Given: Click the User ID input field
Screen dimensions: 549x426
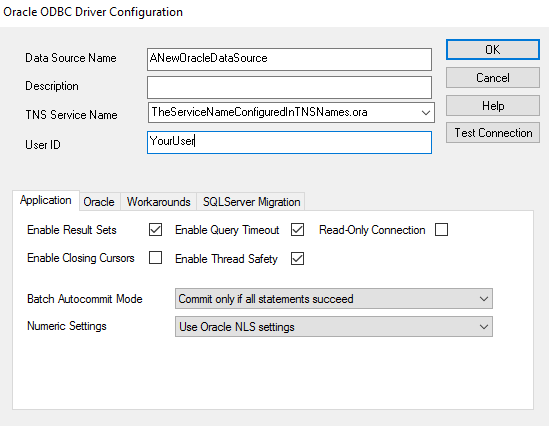Looking at the screenshot, I should pyautogui.click(x=289, y=142).
